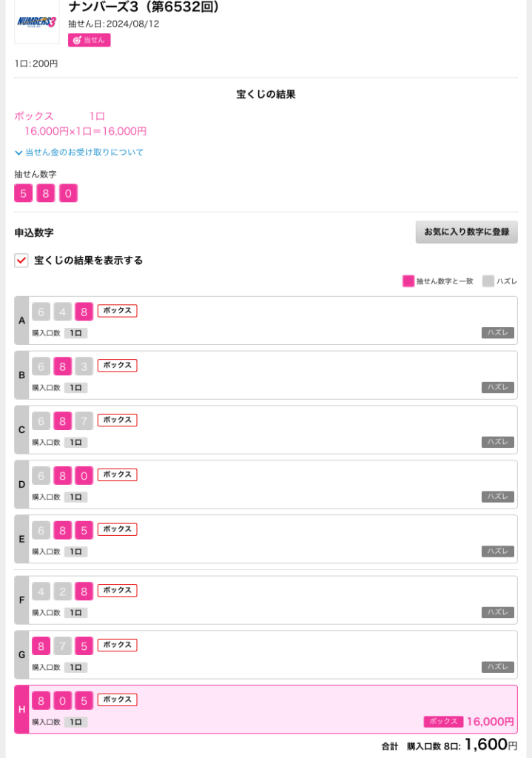Image resolution: width=532 pixels, height=758 pixels.
Task: Click pink ボックス prize badge in row H
Action: (x=443, y=721)
